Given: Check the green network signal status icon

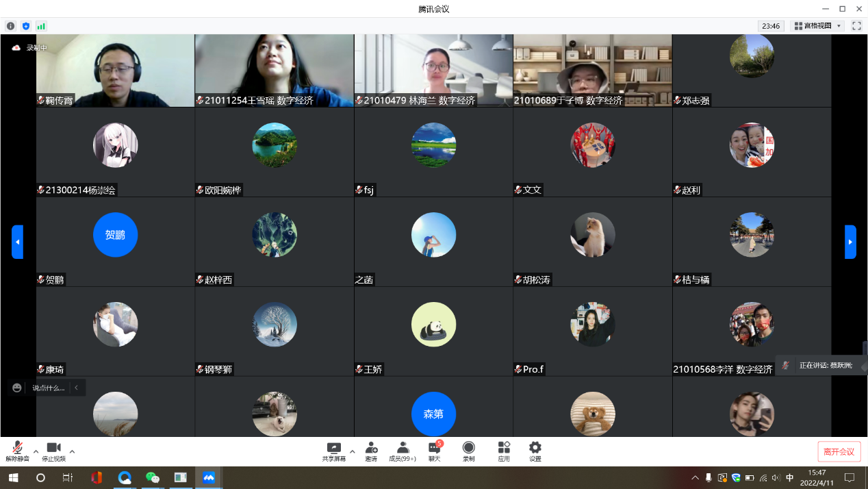Looking at the screenshot, I should coord(41,26).
